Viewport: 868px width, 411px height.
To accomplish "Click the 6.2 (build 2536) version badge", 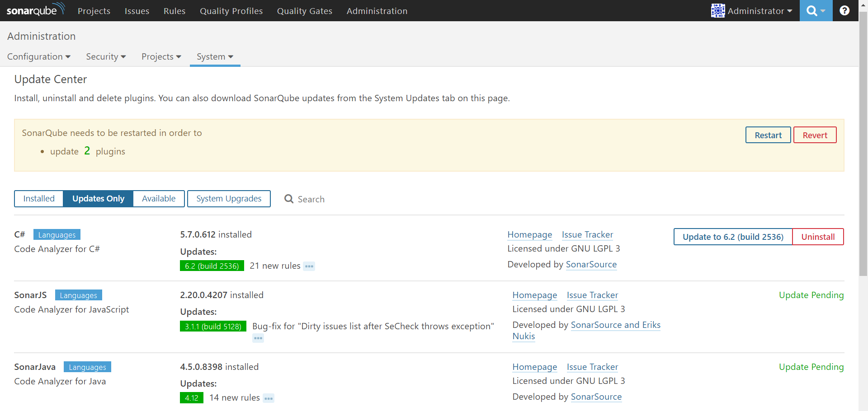I will (x=212, y=266).
